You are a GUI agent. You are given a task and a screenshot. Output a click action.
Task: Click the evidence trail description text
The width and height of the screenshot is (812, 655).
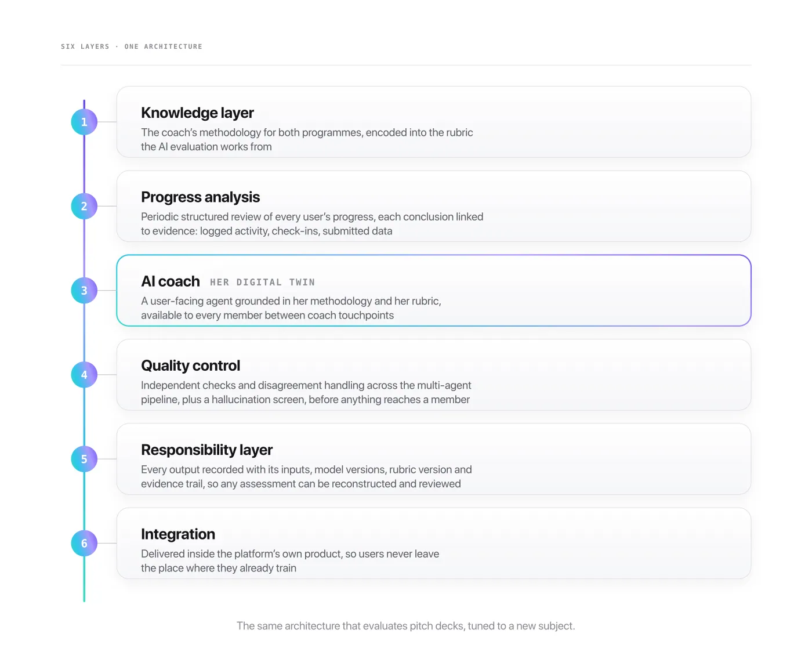point(306,477)
